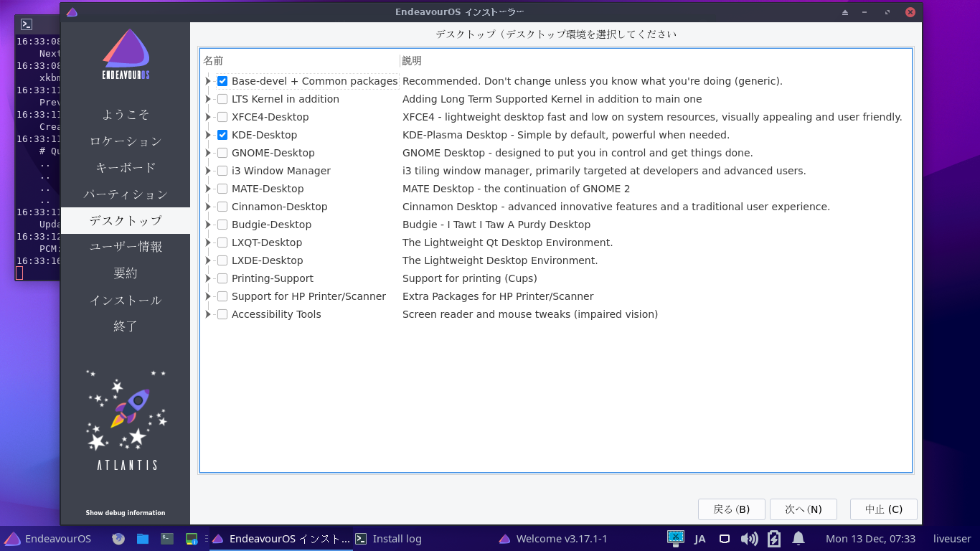
Task: Open the network tray icon
Action: (675, 538)
